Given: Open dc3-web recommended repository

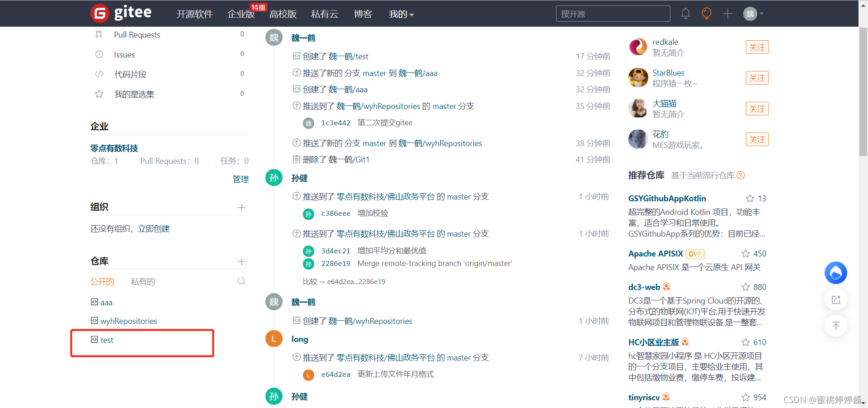Looking at the screenshot, I should coord(644,287).
